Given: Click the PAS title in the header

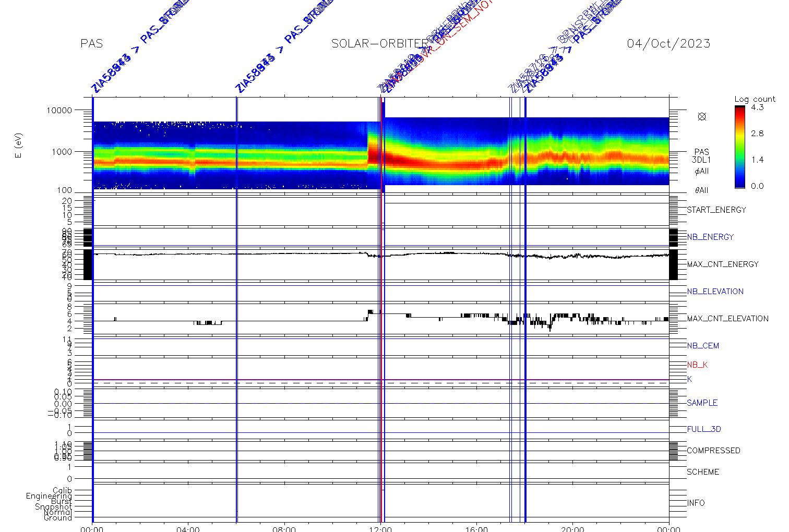Looking at the screenshot, I should (x=92, y=44).
